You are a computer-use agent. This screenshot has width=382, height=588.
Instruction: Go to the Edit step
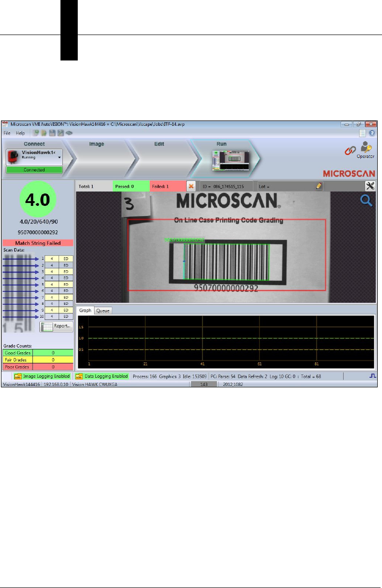pos(159,144)
